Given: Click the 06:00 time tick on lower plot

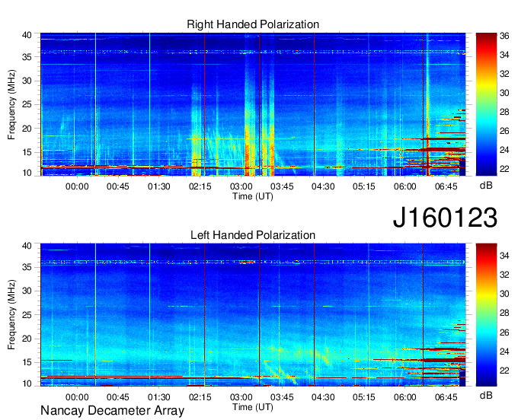Looking at the screenshot, I should 405,397.
